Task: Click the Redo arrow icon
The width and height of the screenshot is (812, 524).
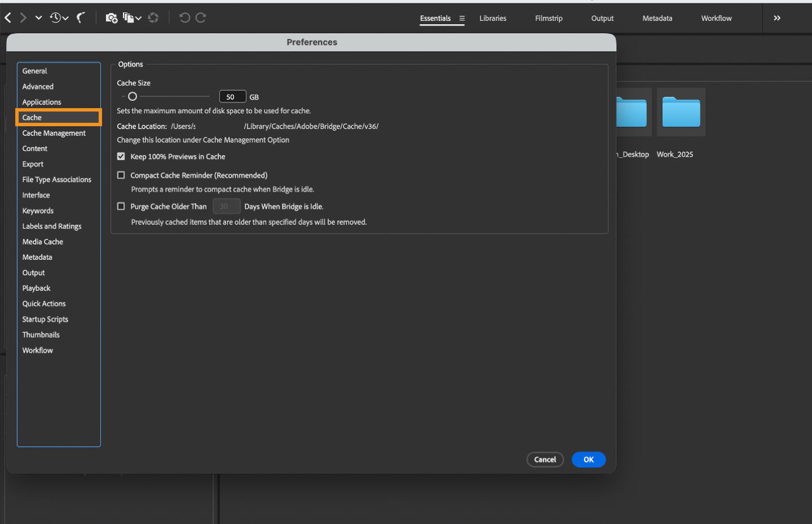Action: pos(201,17)
